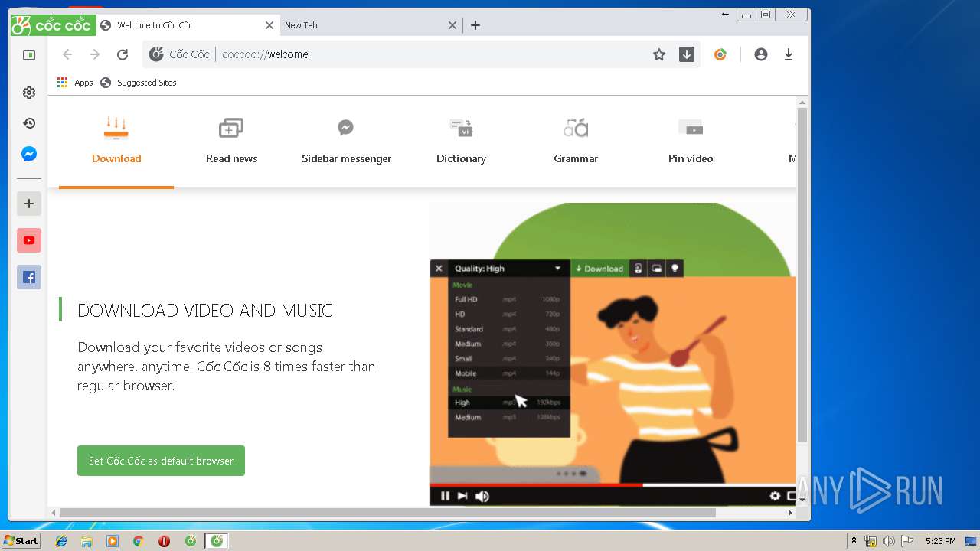Click the address bar download arrow icon
980x551 pixels.
687,54
